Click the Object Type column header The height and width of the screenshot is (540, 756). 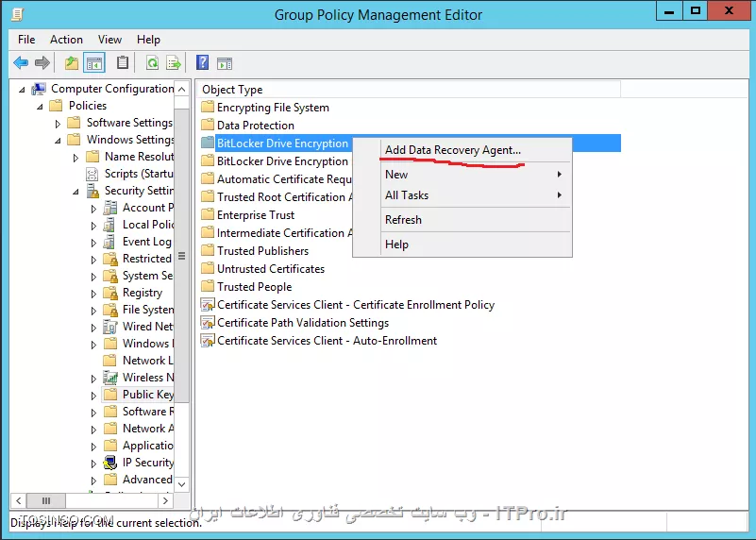409,90
